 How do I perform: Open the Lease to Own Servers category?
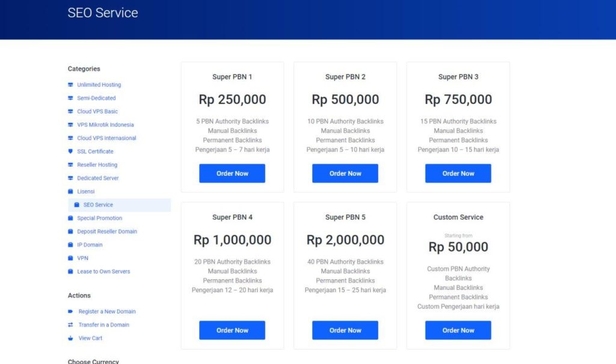pyautogui.click(x=103, y=272)
